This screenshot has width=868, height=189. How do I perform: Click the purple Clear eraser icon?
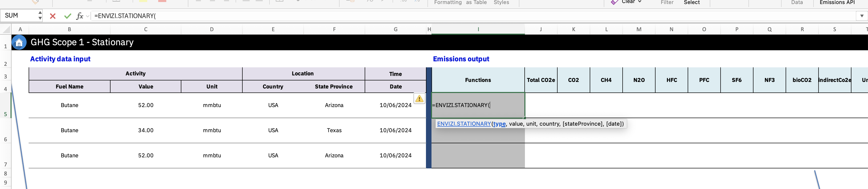pyautogui.click(x=614, y=2)
